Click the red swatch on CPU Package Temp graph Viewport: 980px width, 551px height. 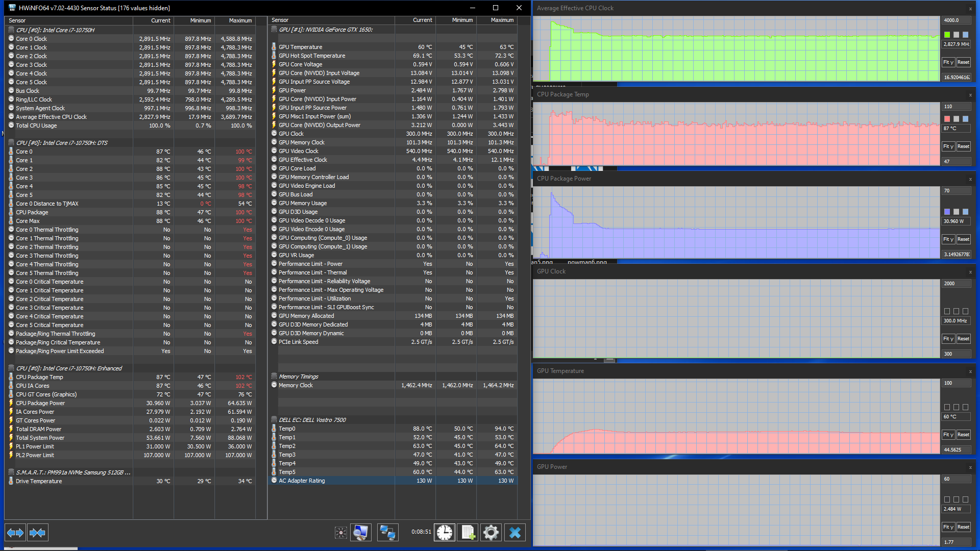coord(947,119)
